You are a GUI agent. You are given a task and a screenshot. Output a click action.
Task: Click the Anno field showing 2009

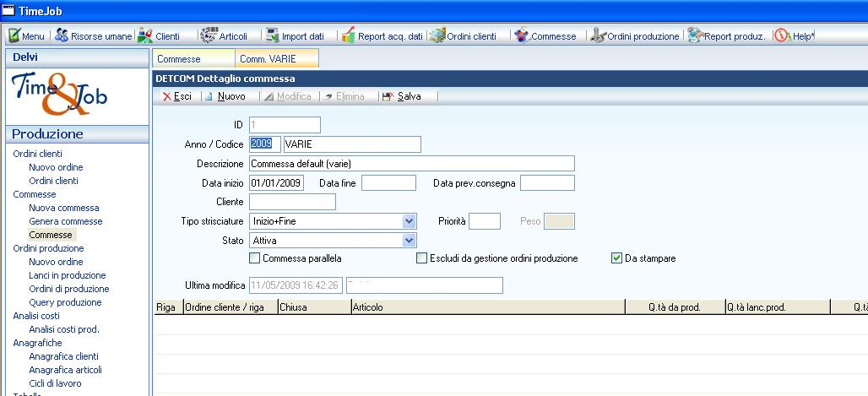coord(265,144)
